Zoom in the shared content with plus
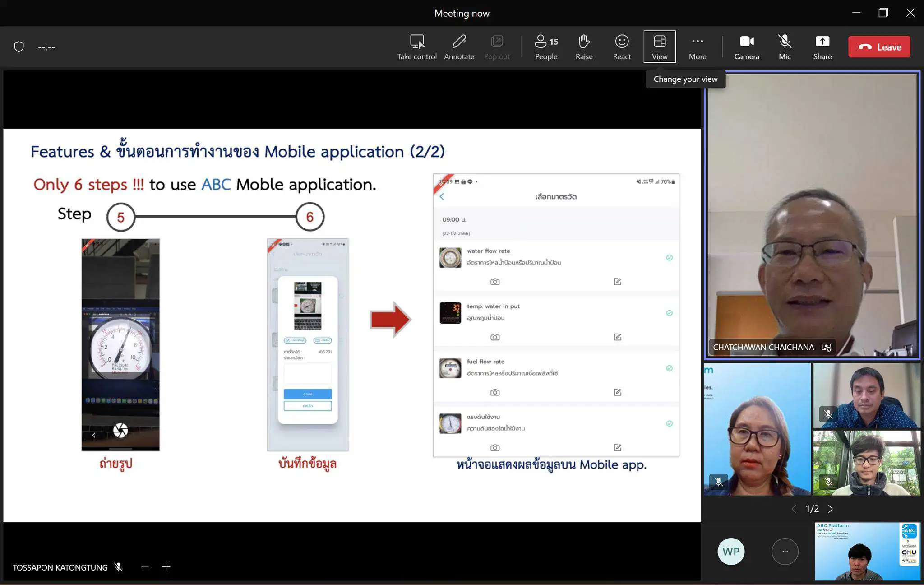The image size is (924, 585). pos(166,567)
